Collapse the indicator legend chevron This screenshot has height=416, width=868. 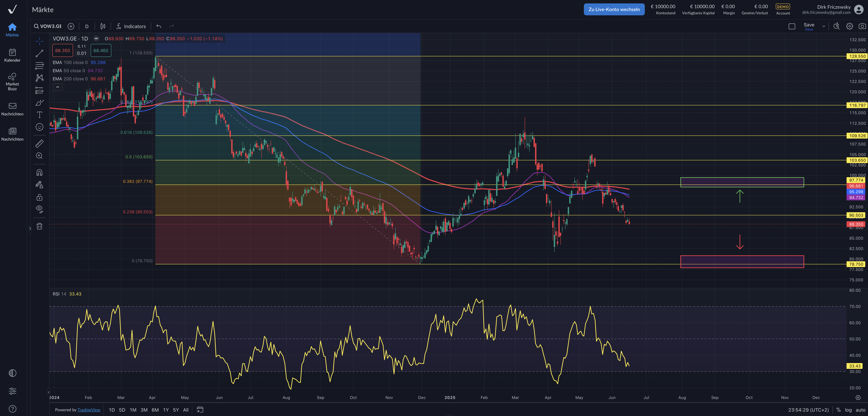58,87
